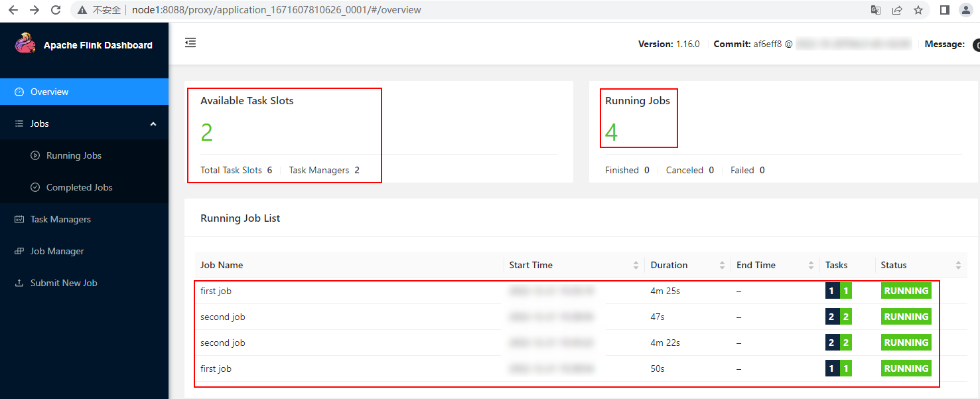The image size is (980, 399).
Task: Open the Overview menu item
Action: click(x=84, y=92)
